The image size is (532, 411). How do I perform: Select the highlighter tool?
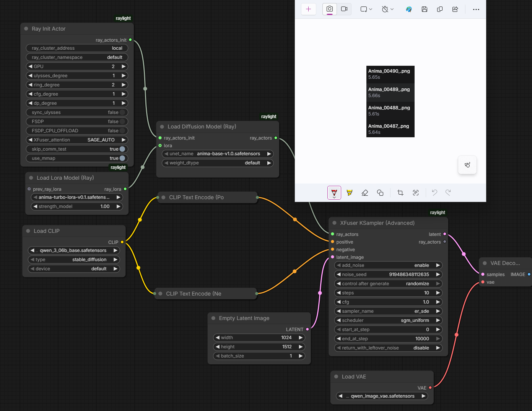click(x=350, y=193)
